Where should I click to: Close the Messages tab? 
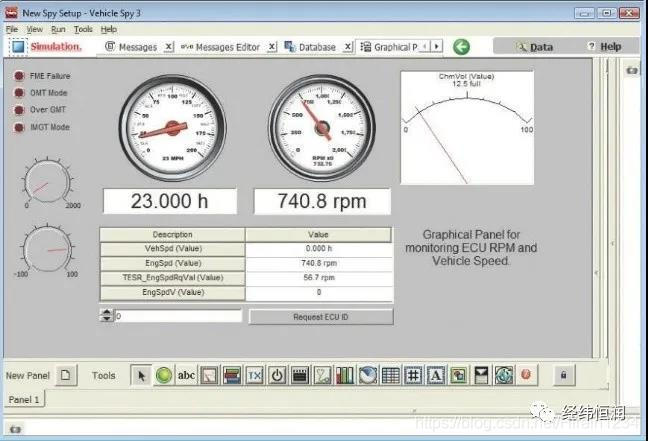tap(169, 47)
